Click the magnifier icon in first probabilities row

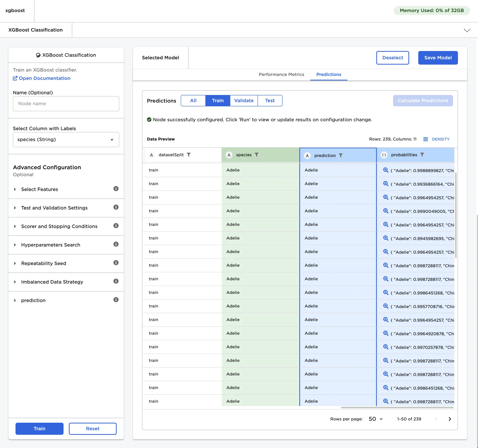coord(386,170)
